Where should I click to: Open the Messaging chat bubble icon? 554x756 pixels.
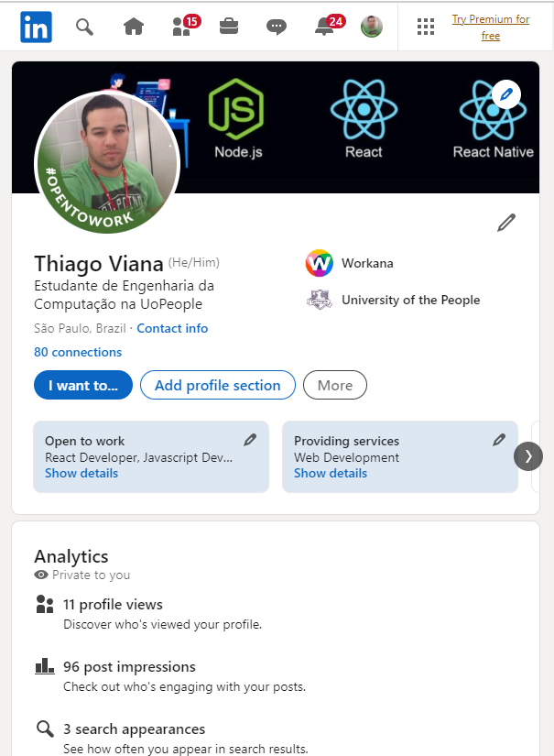click(277, 27)
